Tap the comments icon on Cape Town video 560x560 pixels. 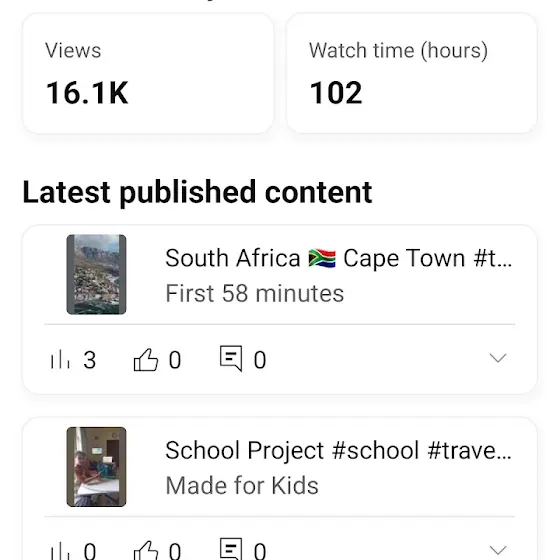pos(231,359)
